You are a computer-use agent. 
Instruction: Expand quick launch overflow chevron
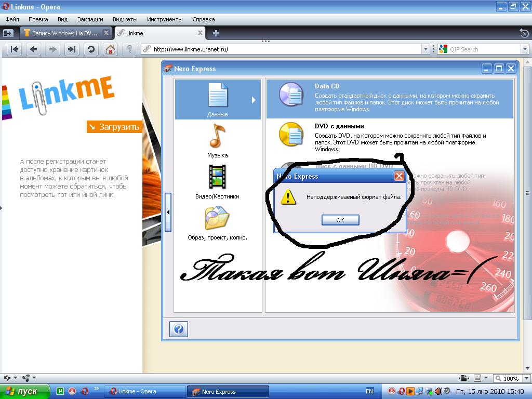[96, 389]
